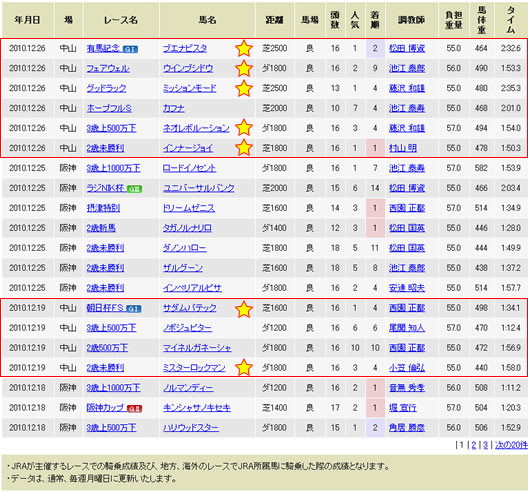This screenshot has height=492, width=528.
Task: Open trainer 松田 博資 in 有馬記念 row
Action: point(407,48)
